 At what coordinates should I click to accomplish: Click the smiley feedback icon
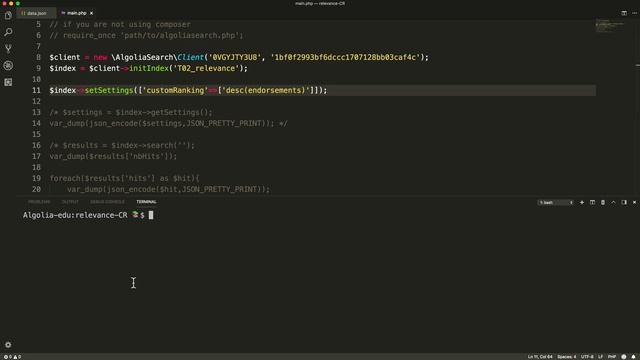point(624,357)
